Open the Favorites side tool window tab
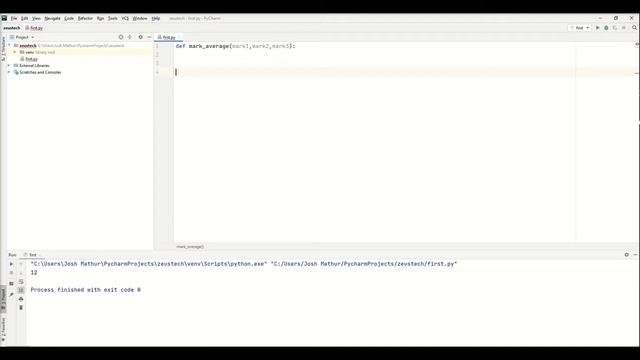640x360 pixels. click(x=3, y=329)
